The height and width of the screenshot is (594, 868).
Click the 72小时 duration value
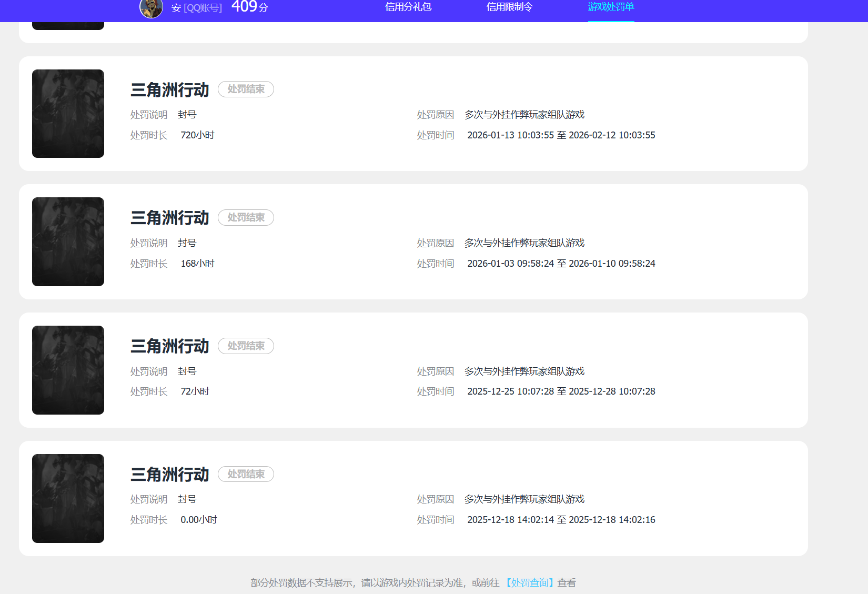tap(195, 391)
